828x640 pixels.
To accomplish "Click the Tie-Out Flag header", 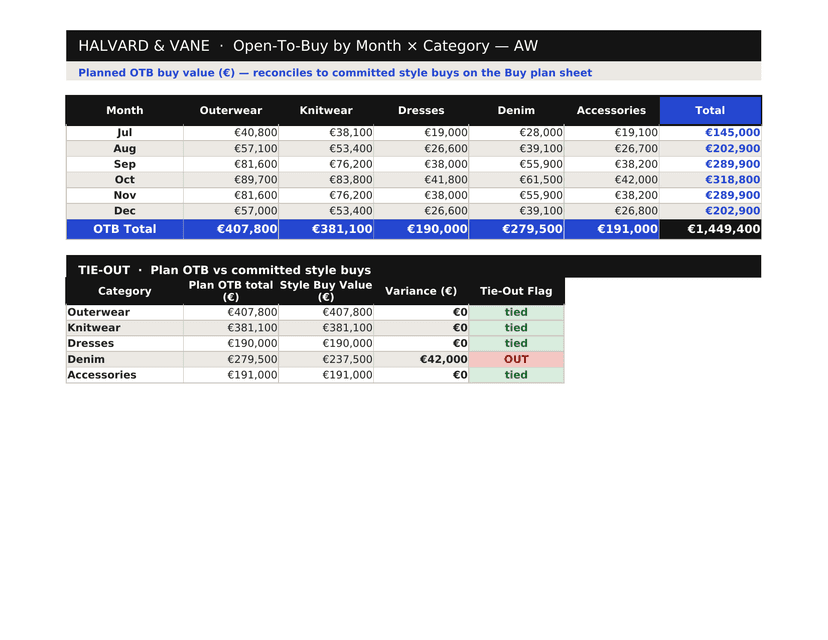I will tap(516, 291).
